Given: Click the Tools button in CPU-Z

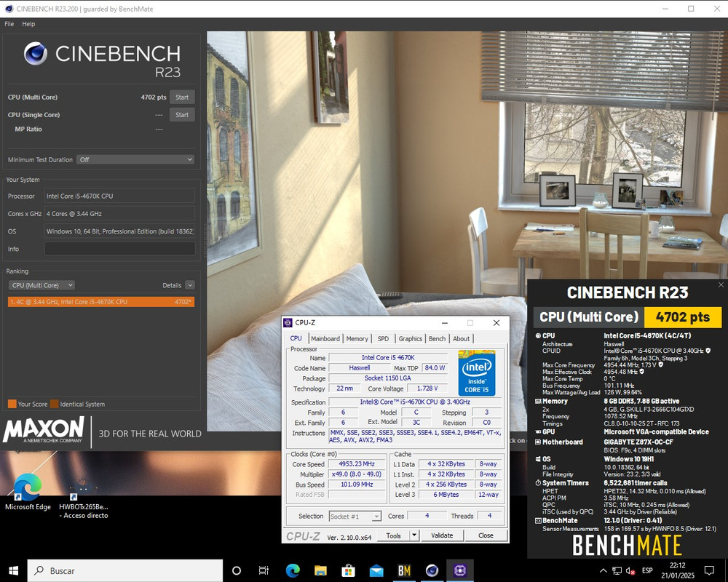Looking at the screenshot, I should [393, 535].
